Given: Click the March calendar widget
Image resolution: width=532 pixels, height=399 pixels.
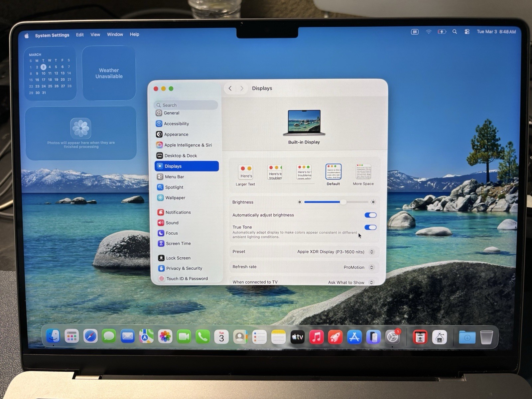Looking at the screenshot, I should coord(50,73).
